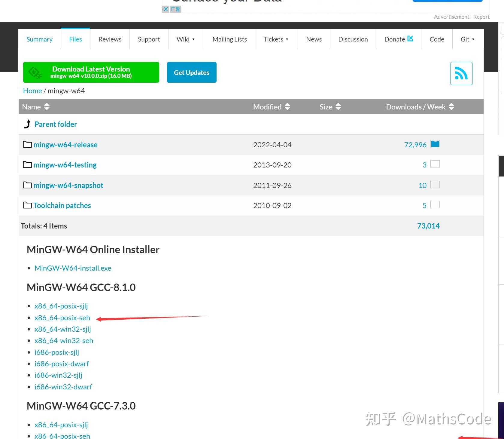Open mingw-w64-release download stats chart icon
The image size is (504, 439).
click(435, 144)
